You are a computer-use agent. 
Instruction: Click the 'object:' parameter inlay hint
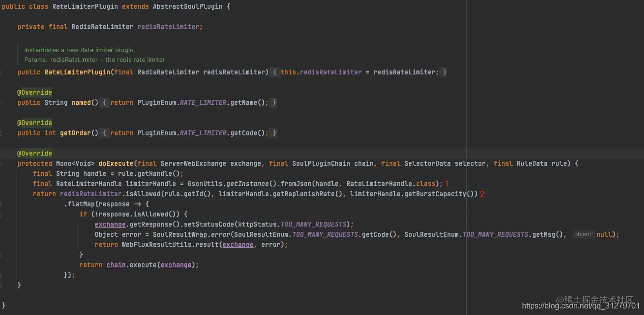[583, 234]
